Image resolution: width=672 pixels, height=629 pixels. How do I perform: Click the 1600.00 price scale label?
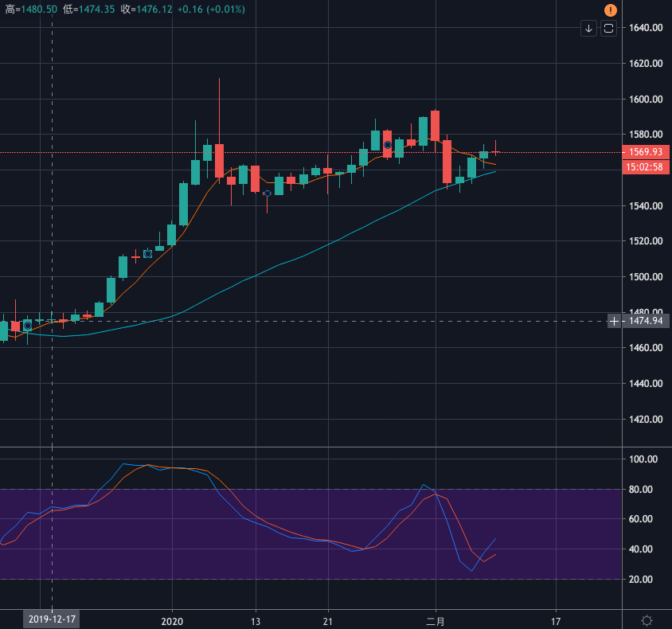646,99
